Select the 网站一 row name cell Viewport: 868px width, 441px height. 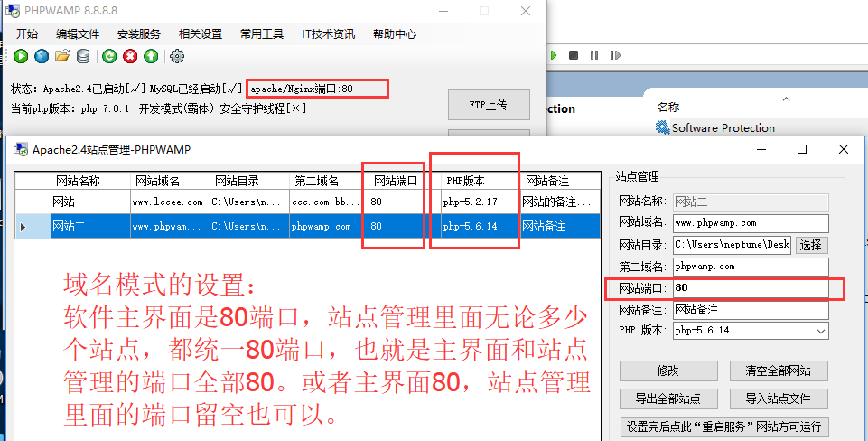pyautogui.click(x=91, y=202)
